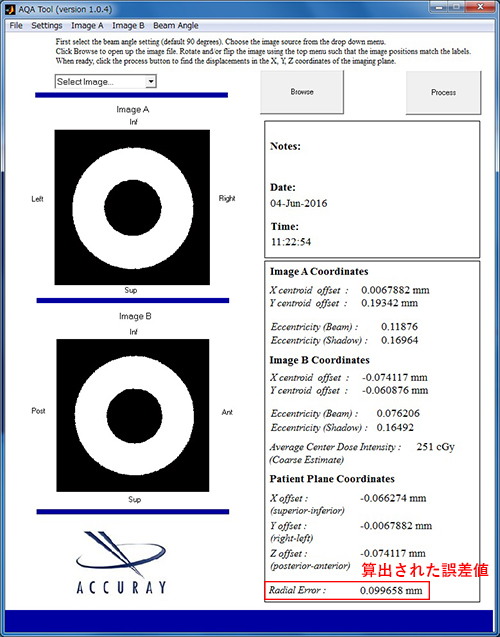Viewport: 500px width, 637px height.
Task: Click the Radial Error value
Action: pos(391,590)
